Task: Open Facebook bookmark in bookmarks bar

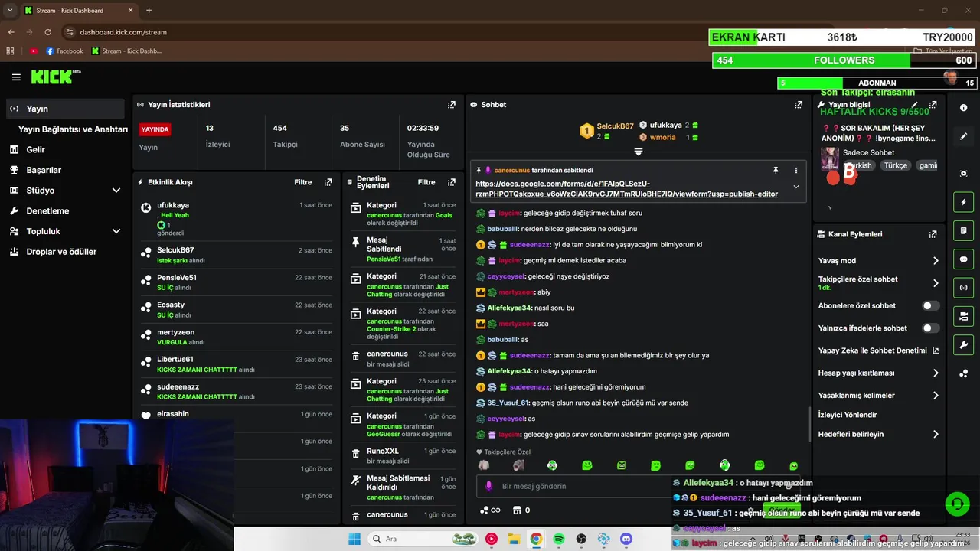Action: (64, 51)
